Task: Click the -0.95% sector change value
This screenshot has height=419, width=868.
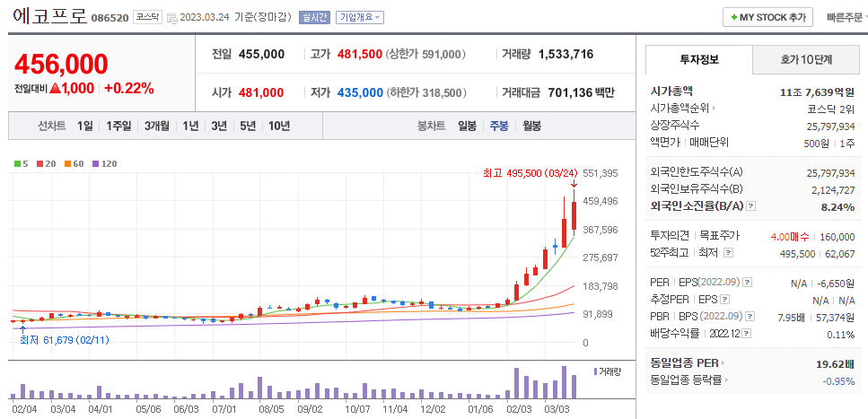Action: point(838,380)
